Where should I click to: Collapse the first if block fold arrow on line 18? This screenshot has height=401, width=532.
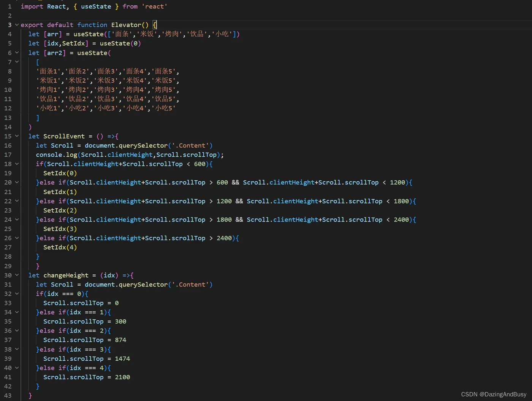(x=17, y=164)
